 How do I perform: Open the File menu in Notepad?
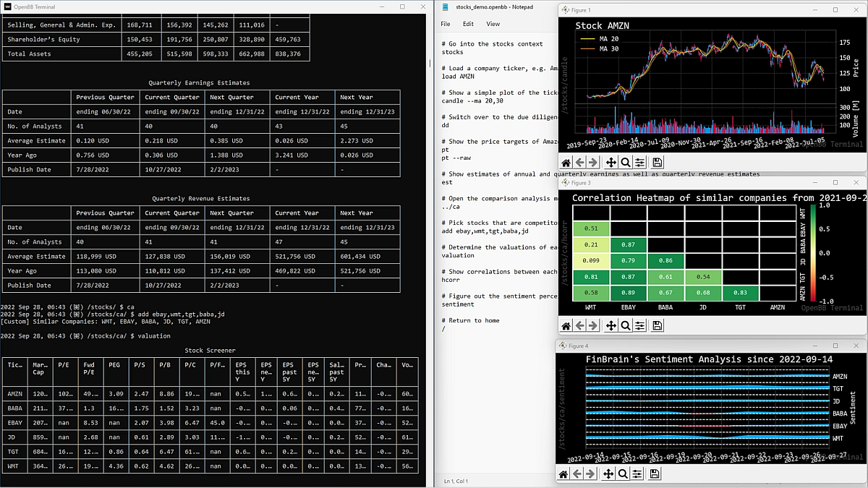[446, 24]
